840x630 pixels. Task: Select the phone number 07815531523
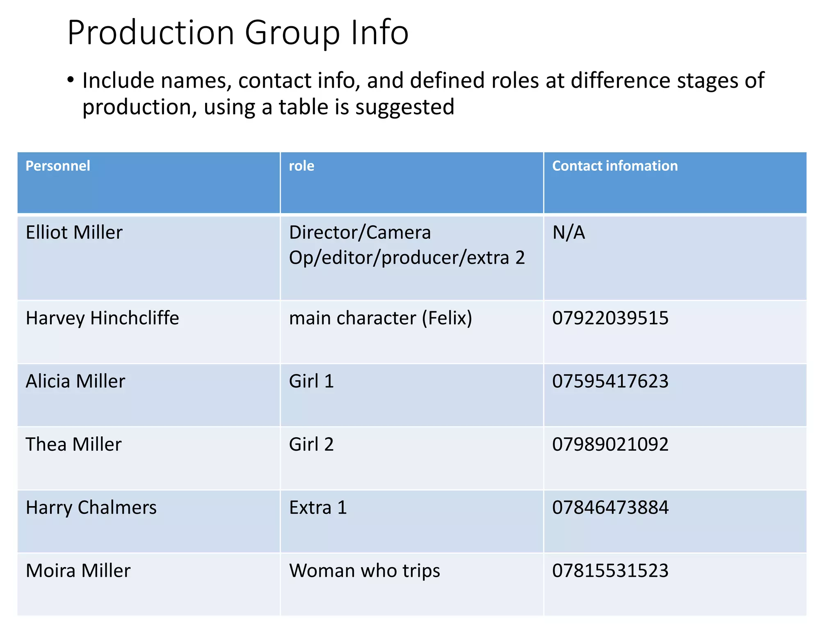click(x=610, y=571)
